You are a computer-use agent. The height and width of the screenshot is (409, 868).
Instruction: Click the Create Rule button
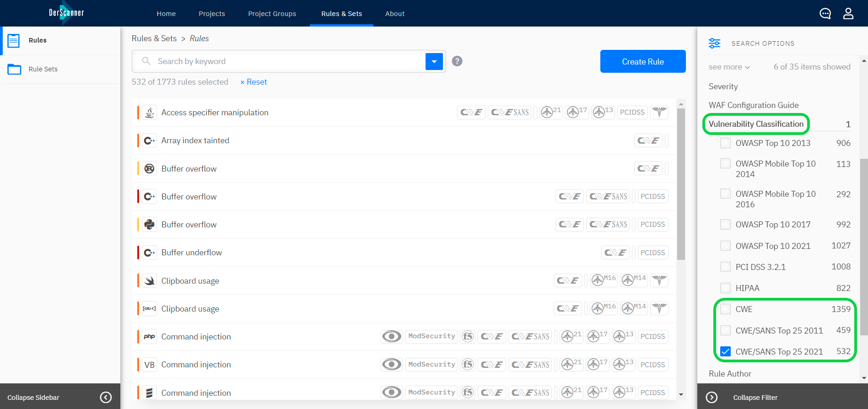643,61
